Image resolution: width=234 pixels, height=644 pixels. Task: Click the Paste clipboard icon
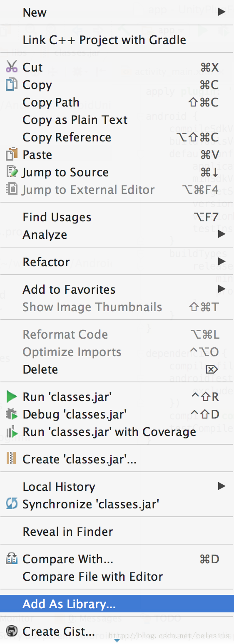click(11, 154)
